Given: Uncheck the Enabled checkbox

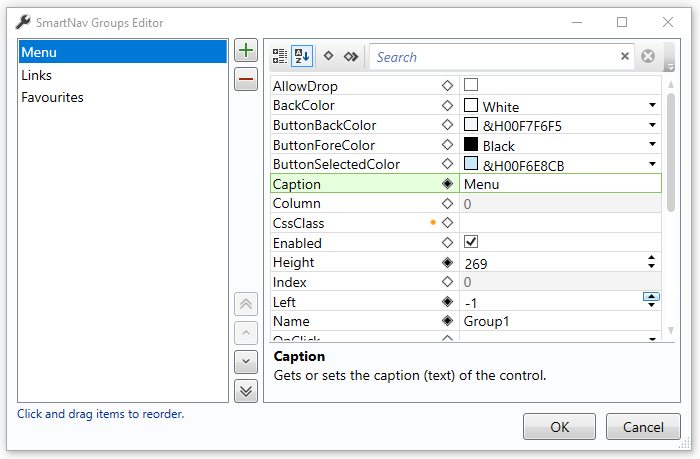Looking at the screenshot, I should (x=471, y=242).
